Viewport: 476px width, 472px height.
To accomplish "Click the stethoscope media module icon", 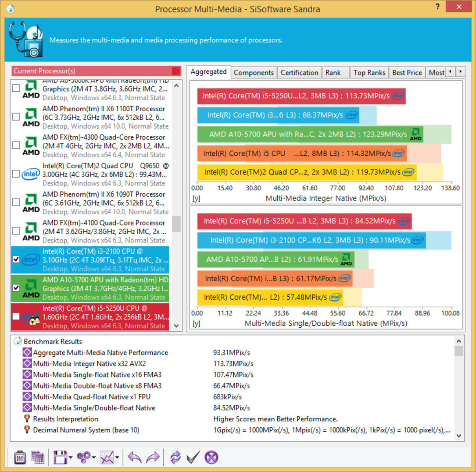I will (x=26, y=39).
